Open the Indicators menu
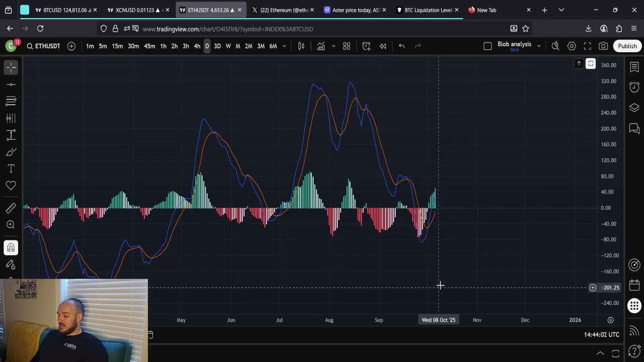Image resolution: width=644 pixels, height=362 pixels. click(320, 46)
